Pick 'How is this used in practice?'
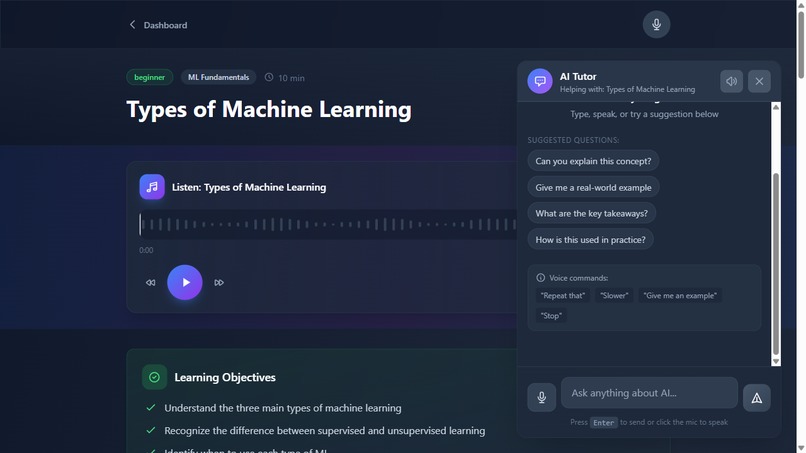The image size is (806, 453). click(x=590, y=240)
